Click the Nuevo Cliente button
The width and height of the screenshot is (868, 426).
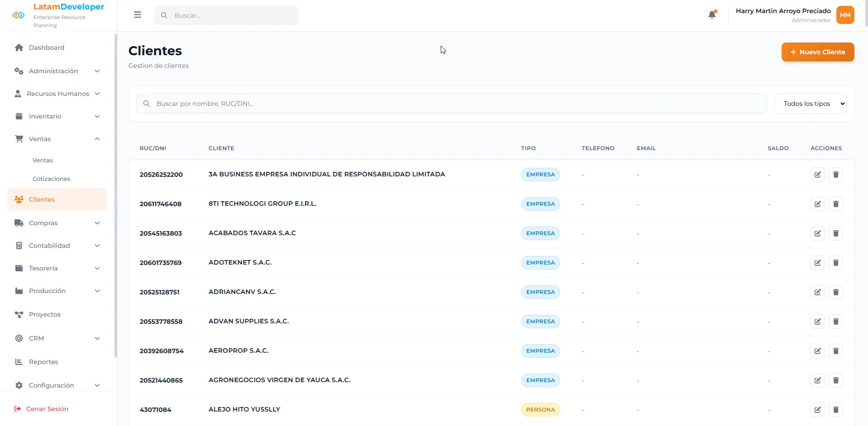818,52
